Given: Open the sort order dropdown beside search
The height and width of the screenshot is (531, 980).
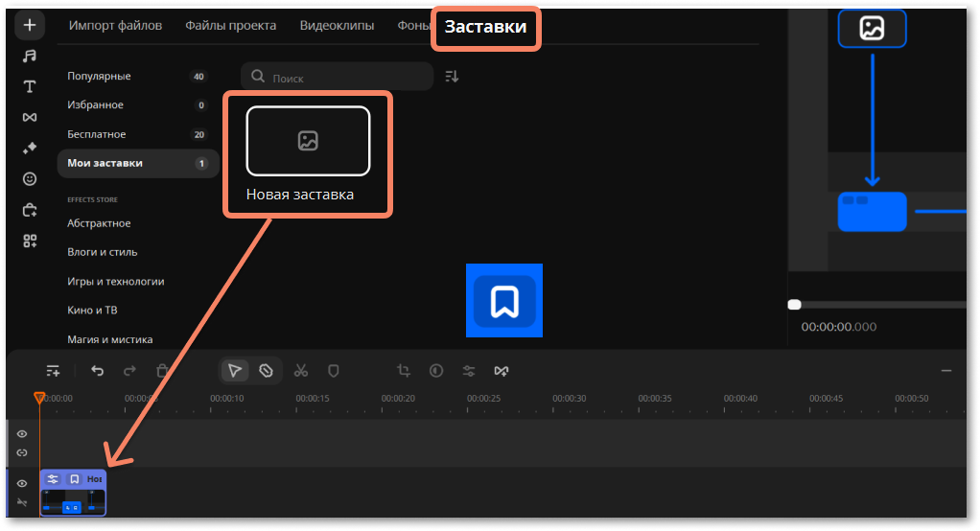Looking at the screenshot, I should coord(452,77).
